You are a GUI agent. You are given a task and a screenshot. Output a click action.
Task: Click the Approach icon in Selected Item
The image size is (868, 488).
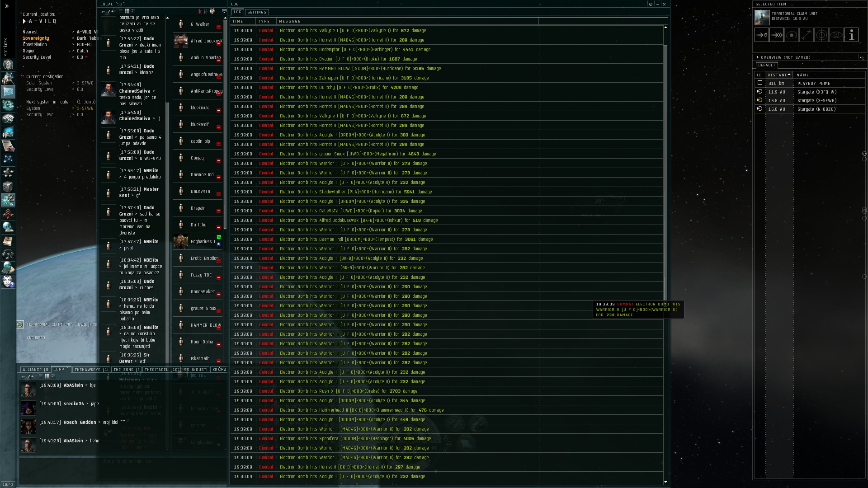761,35
